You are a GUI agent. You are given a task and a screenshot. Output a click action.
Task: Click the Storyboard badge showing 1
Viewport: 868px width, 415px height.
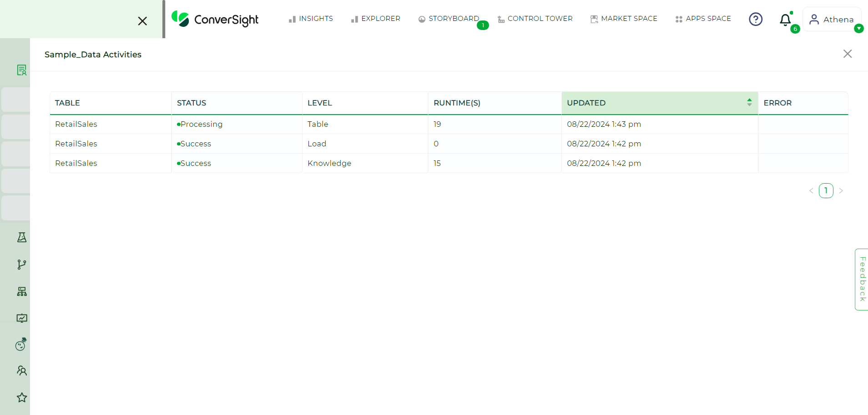click(483, 25)
